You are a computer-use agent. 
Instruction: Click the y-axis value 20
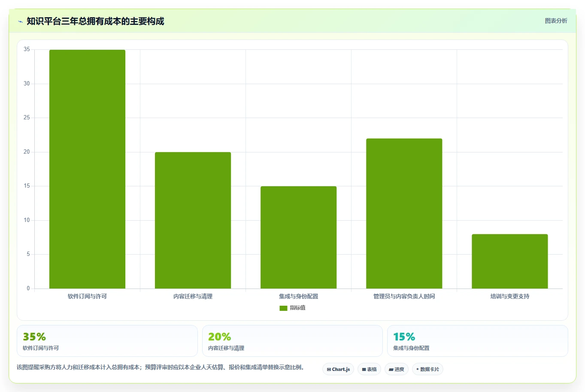coord(27,152)
